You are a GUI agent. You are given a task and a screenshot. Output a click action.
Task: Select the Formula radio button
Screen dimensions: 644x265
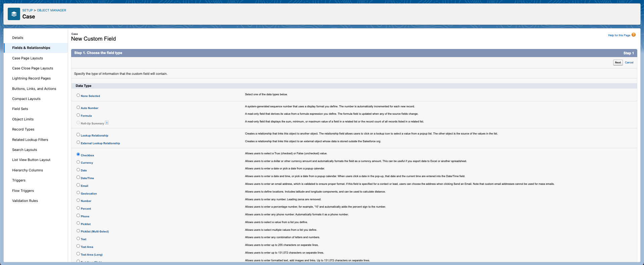pos(78,115)
